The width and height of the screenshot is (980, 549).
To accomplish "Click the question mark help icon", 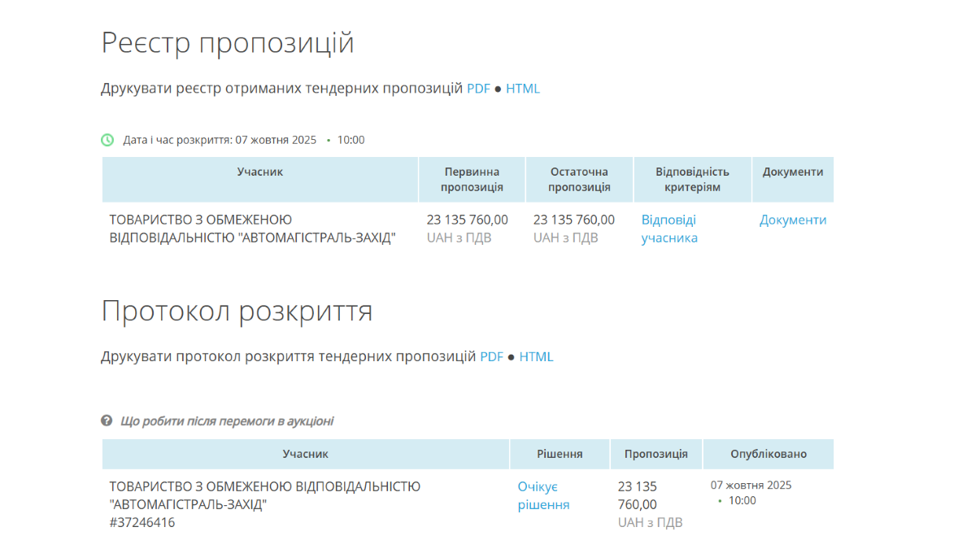I will click(x=107, y=420).
